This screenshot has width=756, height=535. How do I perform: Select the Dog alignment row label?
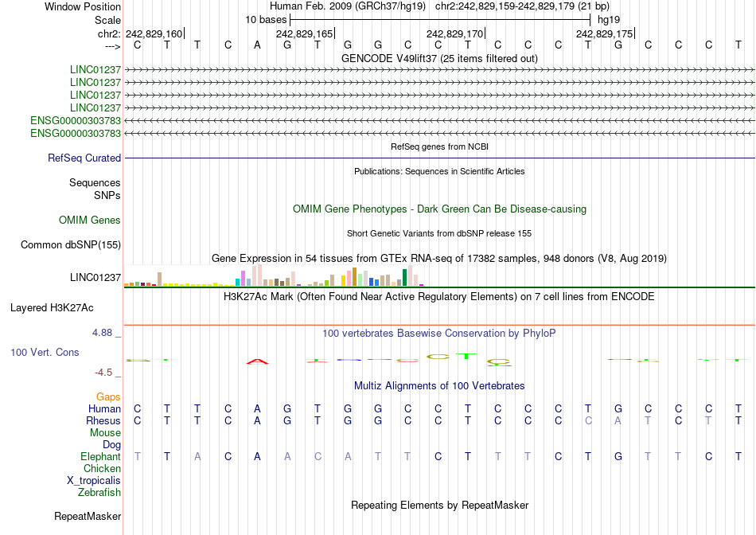(x=111, y=445)
